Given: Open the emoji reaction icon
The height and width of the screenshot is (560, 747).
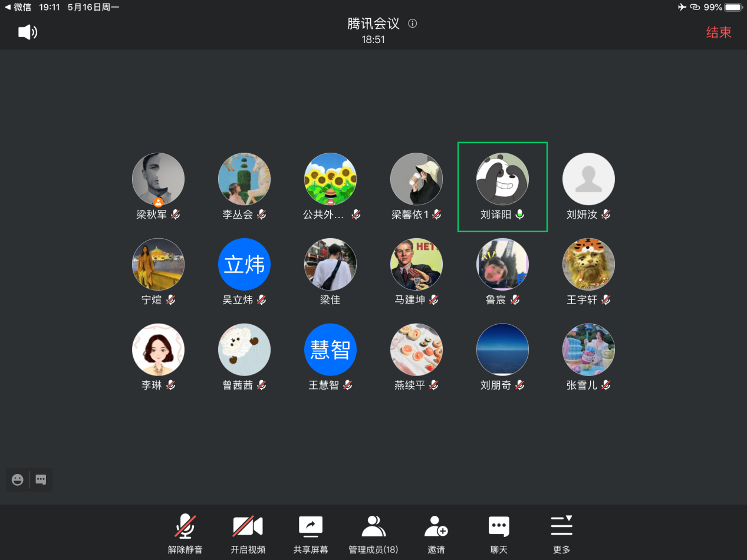Looking at the screenshot, I should [x=18, y=480].
